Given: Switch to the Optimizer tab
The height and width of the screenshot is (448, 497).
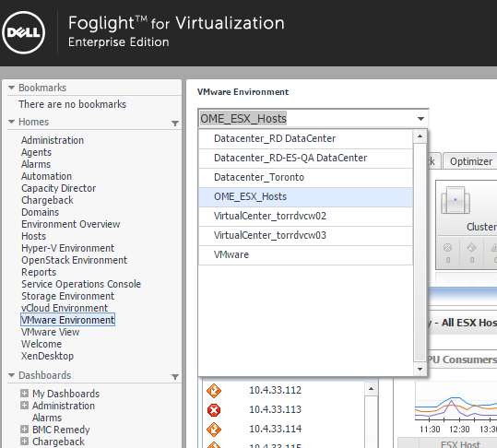Looking at the screenshot, I should (x=470, y=161).
